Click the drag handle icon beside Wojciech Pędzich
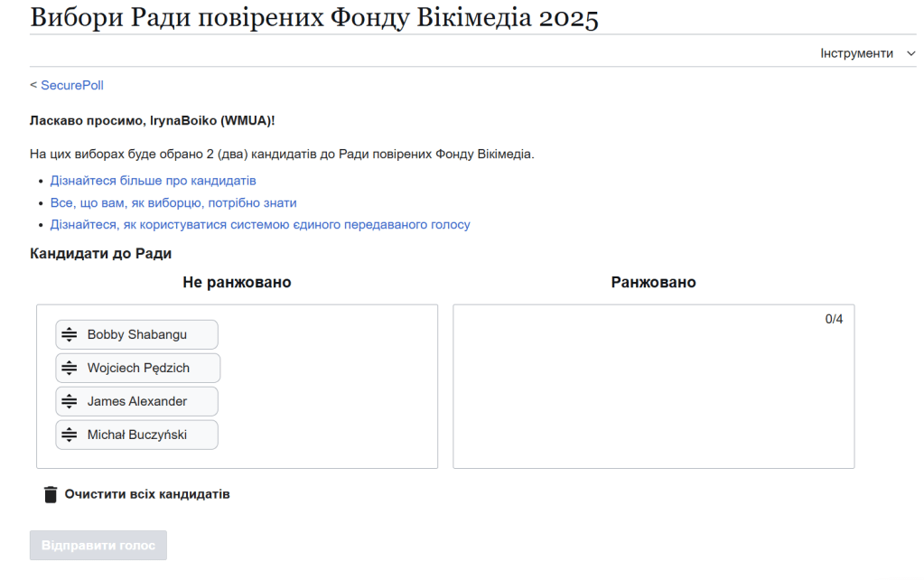924x580 pixels. click(x=70, y=368)
